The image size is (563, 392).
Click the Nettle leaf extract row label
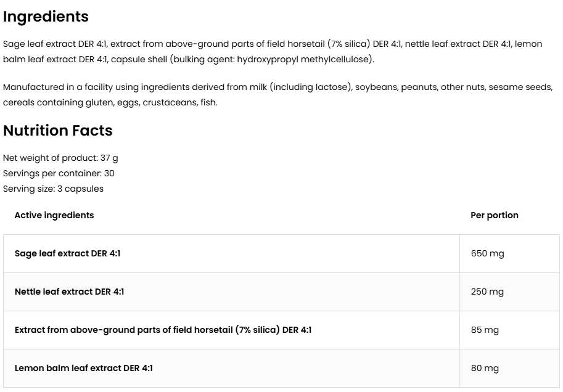tap(69, 292)
